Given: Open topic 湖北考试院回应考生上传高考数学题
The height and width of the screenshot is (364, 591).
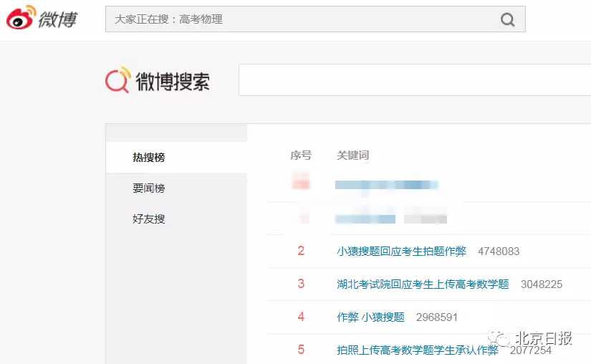Looking at the screenshot, I should 423,284.
